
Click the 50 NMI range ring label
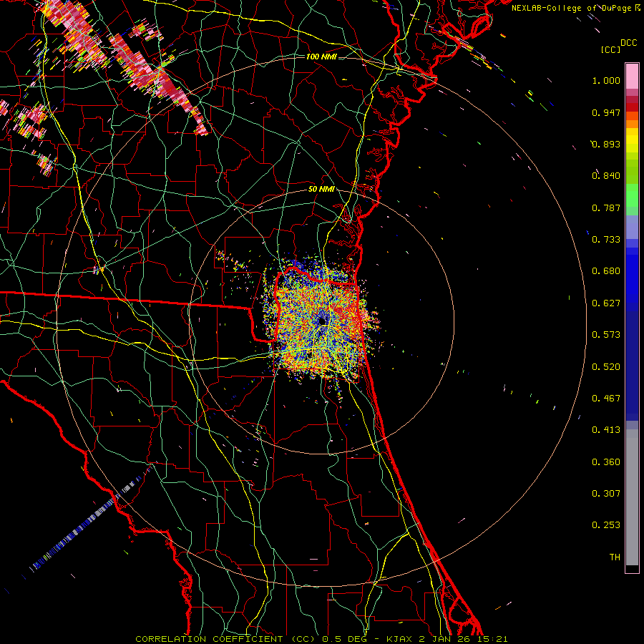click(x=321, y=190)
